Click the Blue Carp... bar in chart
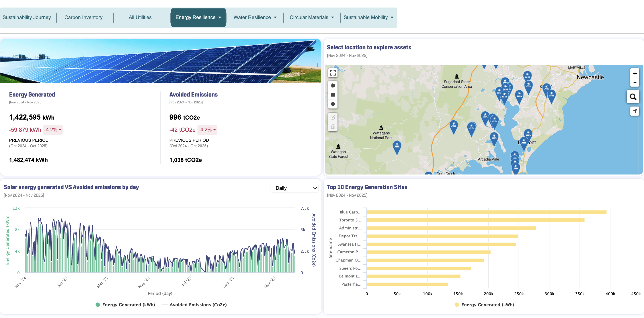 (486, 212)
